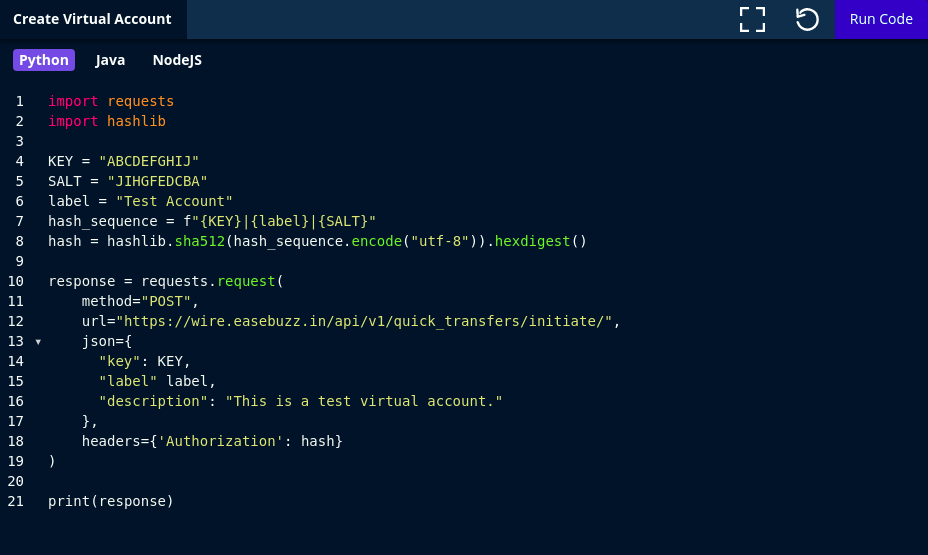Place the cursor on the hash_sequence f-string

coord(279,221)
